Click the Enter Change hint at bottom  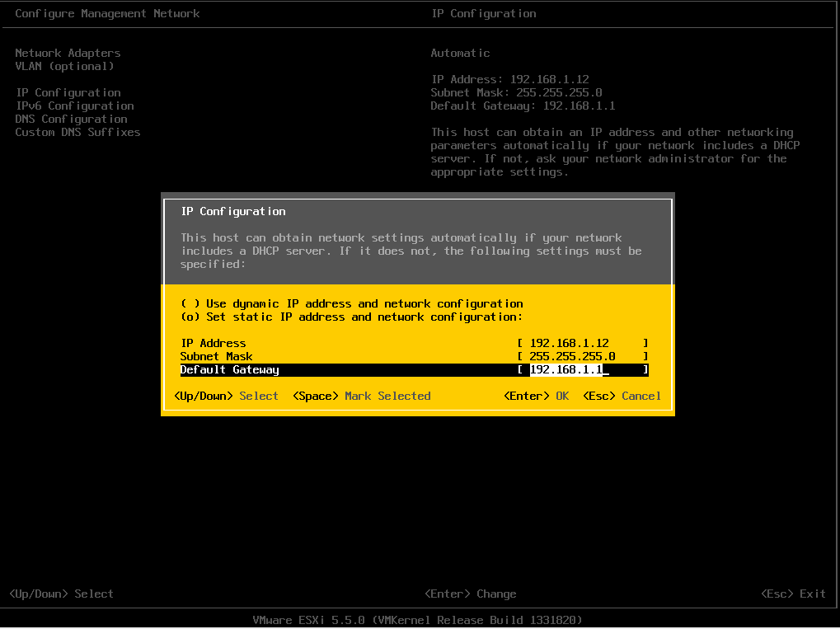(x=470, y=594)
